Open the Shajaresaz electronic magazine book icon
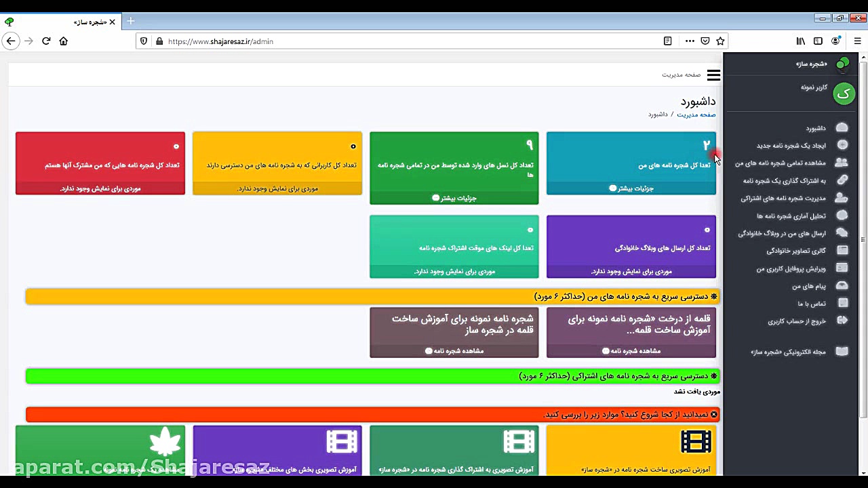 coord(842,351)
